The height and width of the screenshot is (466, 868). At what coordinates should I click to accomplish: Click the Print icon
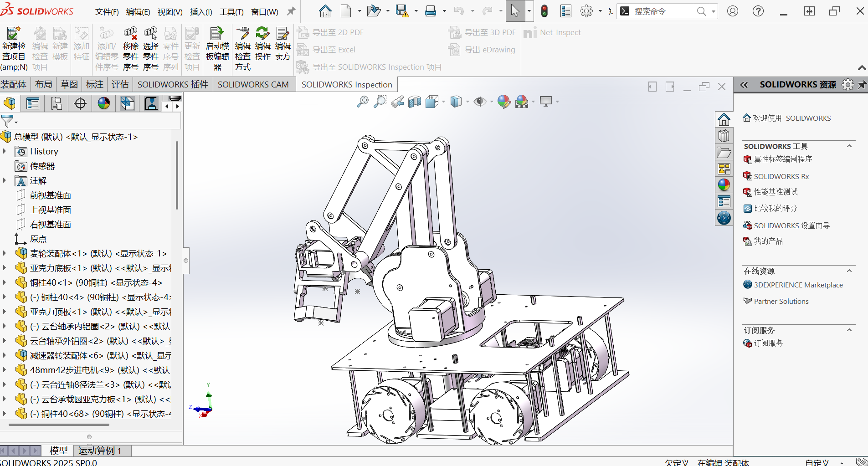point(430,11)
